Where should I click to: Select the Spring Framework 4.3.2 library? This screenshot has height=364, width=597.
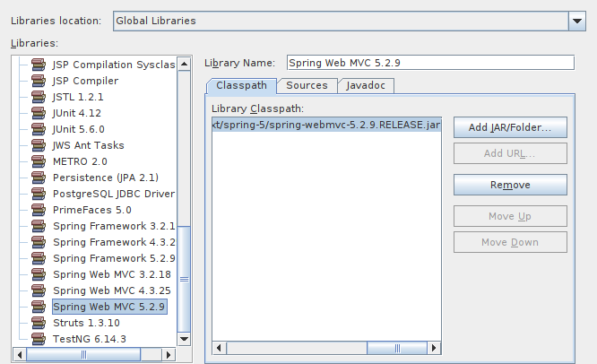114,242
